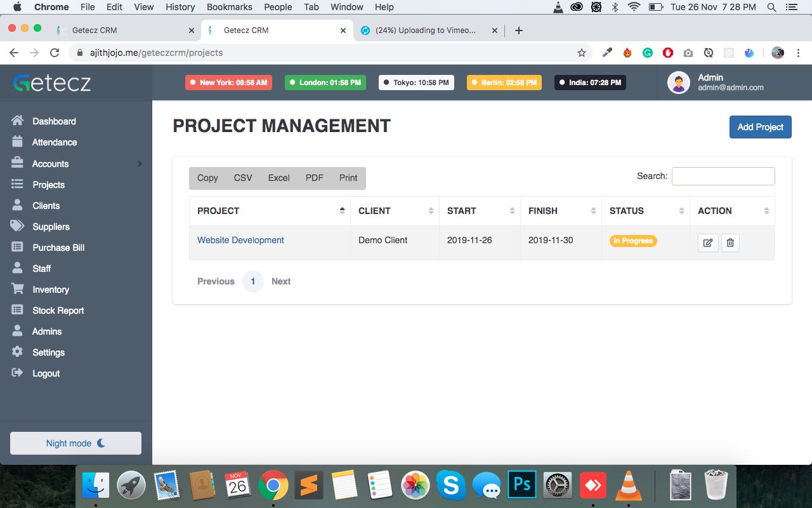Click the Logout arrow icon
The height and width of the screenshot is (508, 812).
[18, 373]
